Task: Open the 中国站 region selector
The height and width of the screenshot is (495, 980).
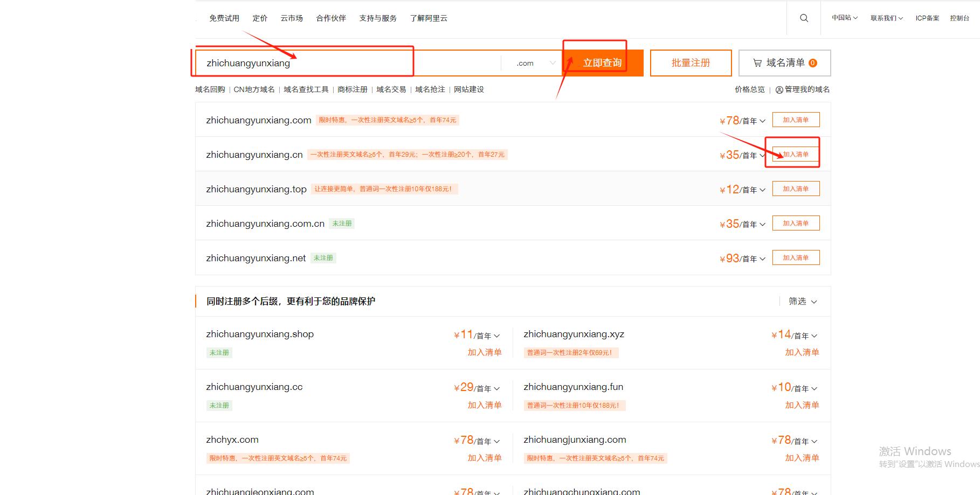Action: click(x=844, y=18)
